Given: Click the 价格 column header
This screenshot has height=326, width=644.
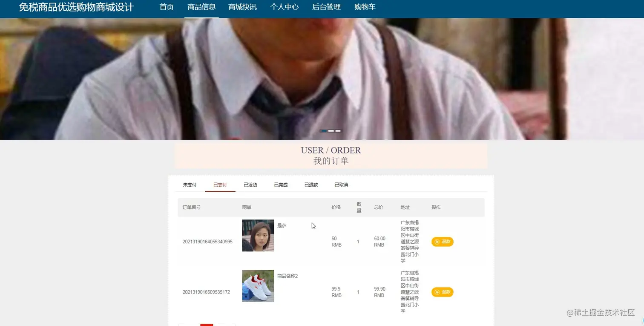Looking at the screenshot, I should pos(336,208).
